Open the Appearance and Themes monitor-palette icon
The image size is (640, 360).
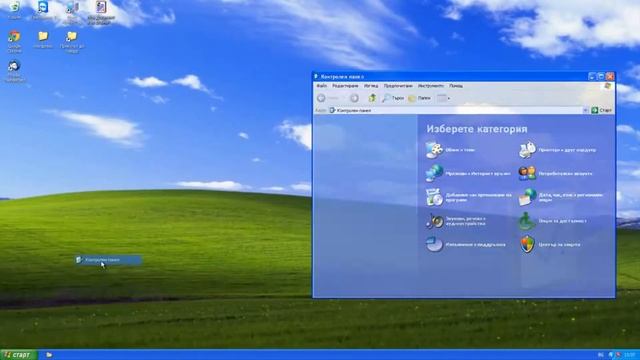433,150
